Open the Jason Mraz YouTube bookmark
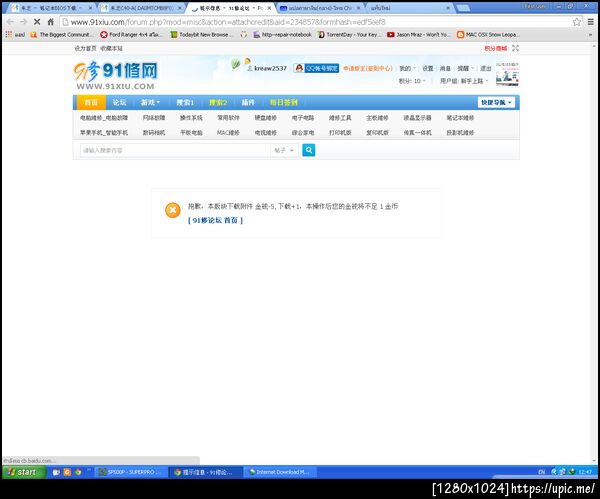This screenshot has width=600, height=499. point(419,34)
